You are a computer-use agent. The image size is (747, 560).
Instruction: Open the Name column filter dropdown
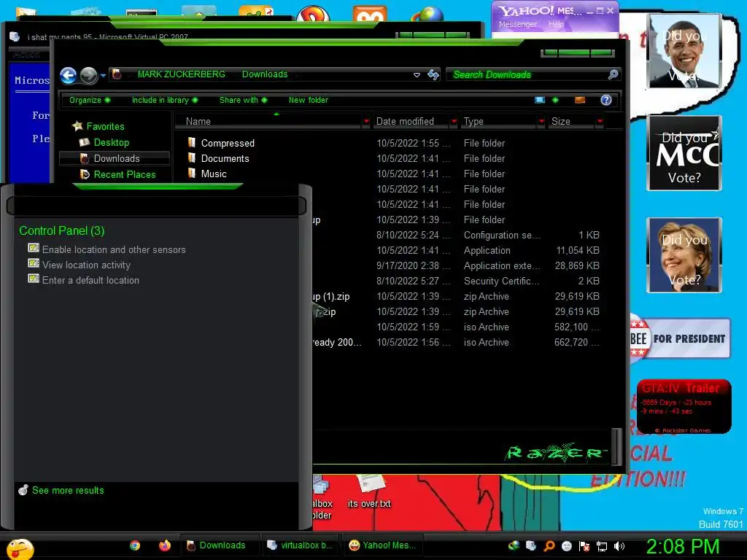(x=366, y=122)
